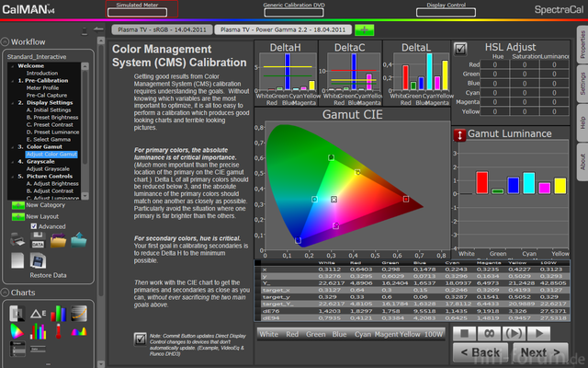This screenshot has height=368, width=588.
Task: Click the single play read button
Action: [539, 333]
